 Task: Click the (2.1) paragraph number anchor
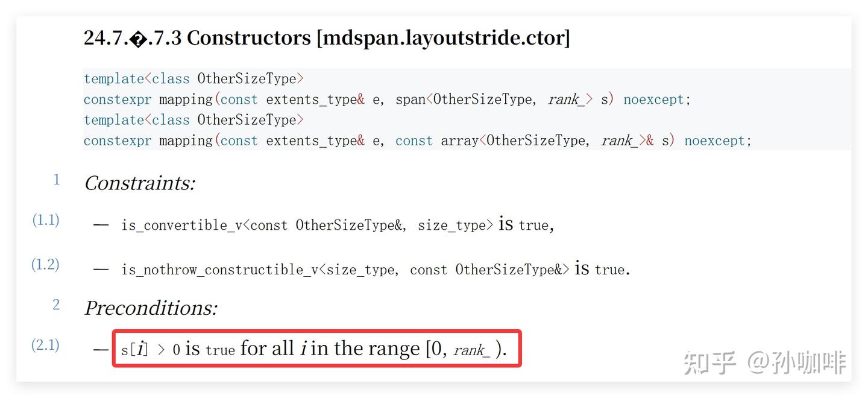tap(45, 345)
